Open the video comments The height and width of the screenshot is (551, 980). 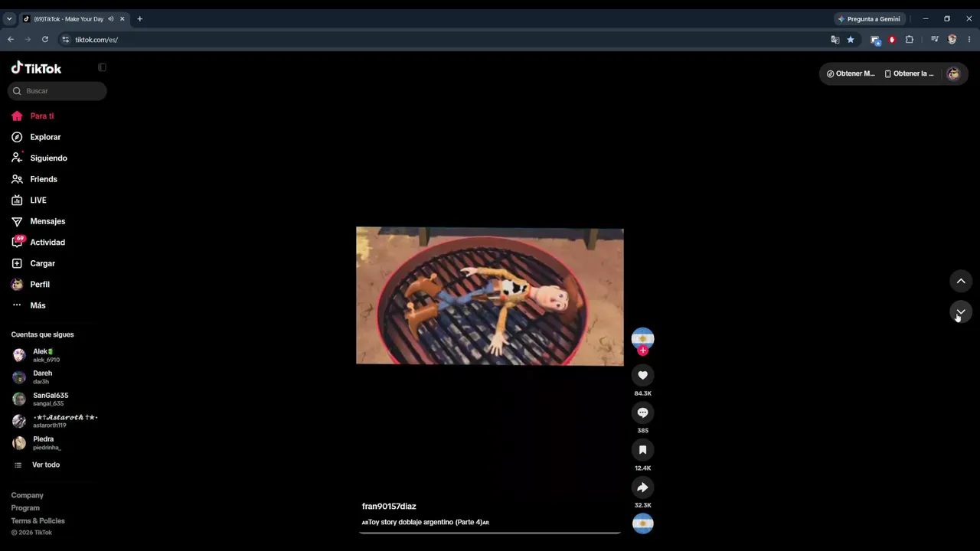[642, 412]
